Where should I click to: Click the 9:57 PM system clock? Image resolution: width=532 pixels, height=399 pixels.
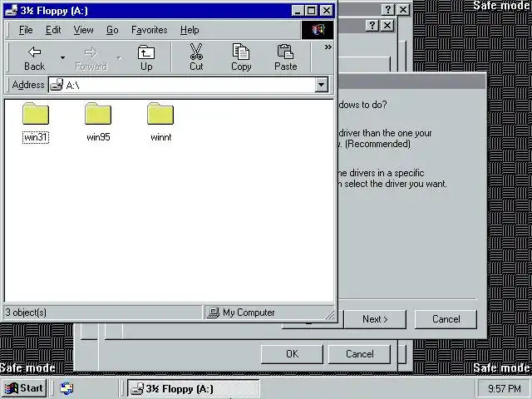pos(505,388)
